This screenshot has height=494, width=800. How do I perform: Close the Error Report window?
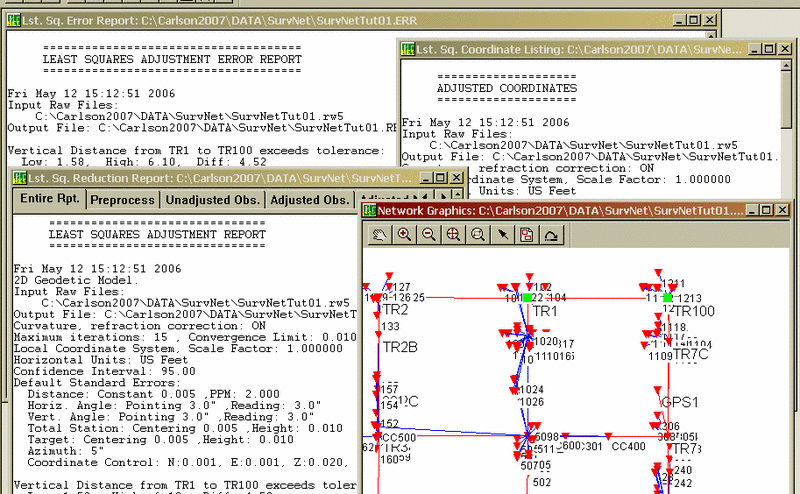pos(710,20)
